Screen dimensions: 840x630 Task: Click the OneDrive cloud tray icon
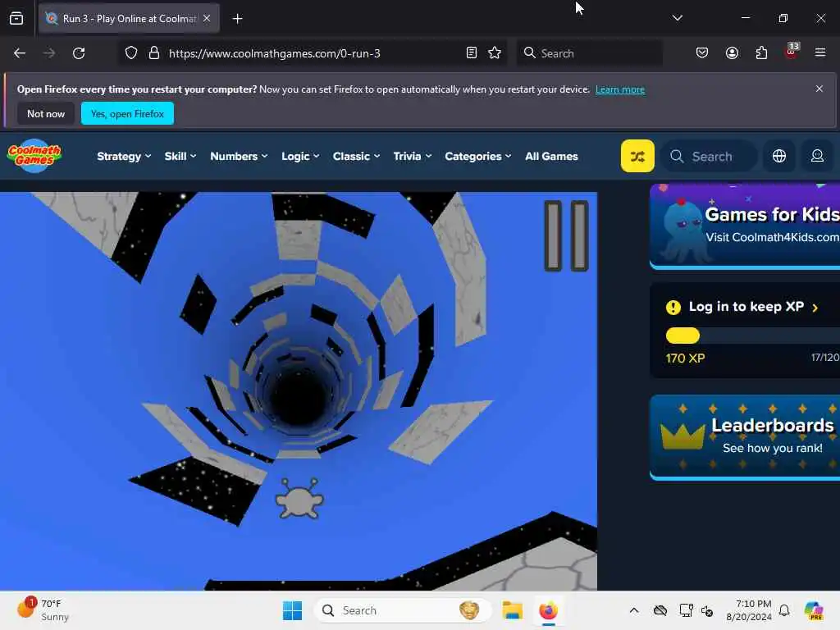pyautogui.click(x=660, y=610)
